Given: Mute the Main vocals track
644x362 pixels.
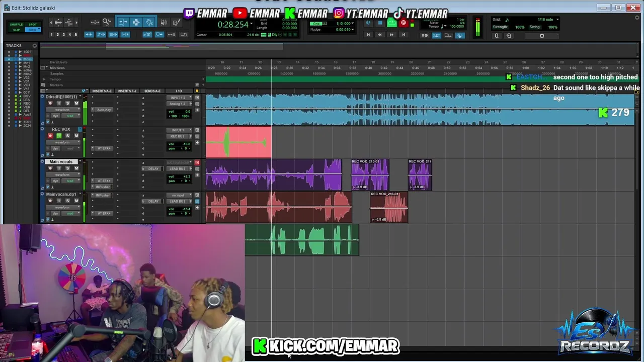Looking at the screenshot, I should tap(76, 168).
